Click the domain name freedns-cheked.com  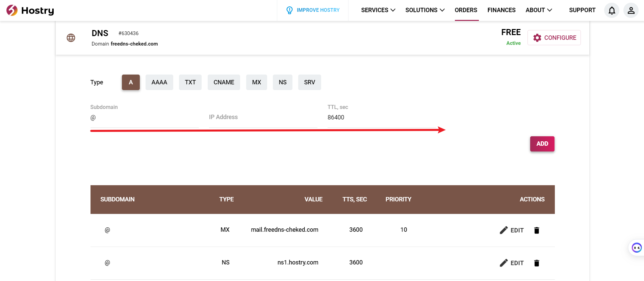134,44
